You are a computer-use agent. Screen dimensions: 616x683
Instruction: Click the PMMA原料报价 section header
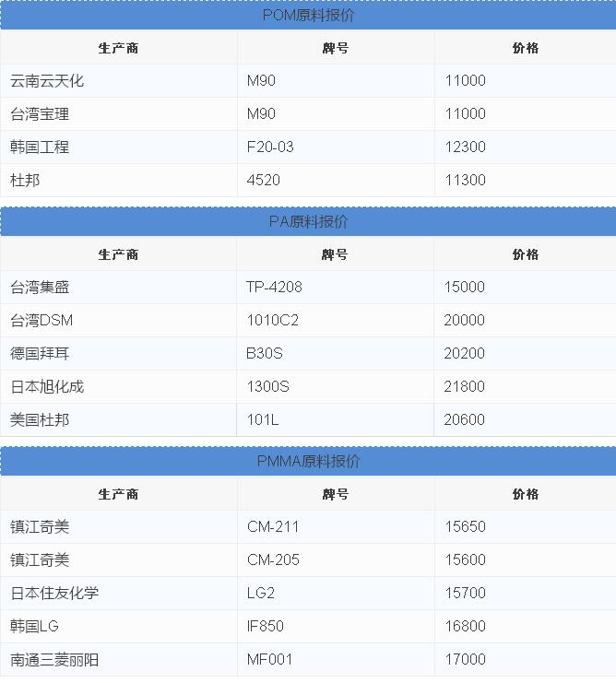pyautogui.click(x=308, y=461)
